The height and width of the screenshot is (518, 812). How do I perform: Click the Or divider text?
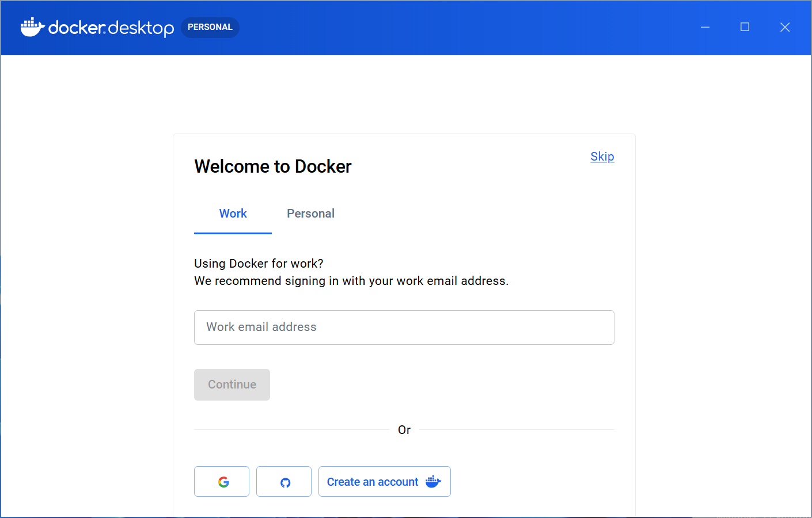404,429
